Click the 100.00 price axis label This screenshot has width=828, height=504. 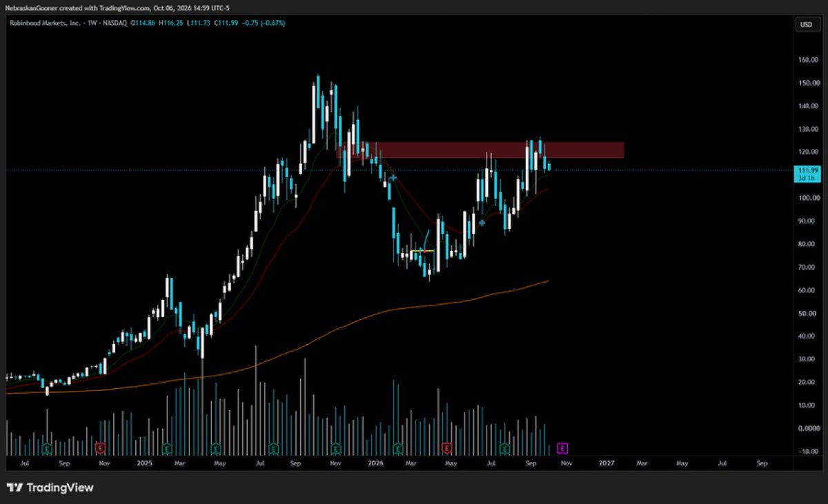click(x=807, y=199)
